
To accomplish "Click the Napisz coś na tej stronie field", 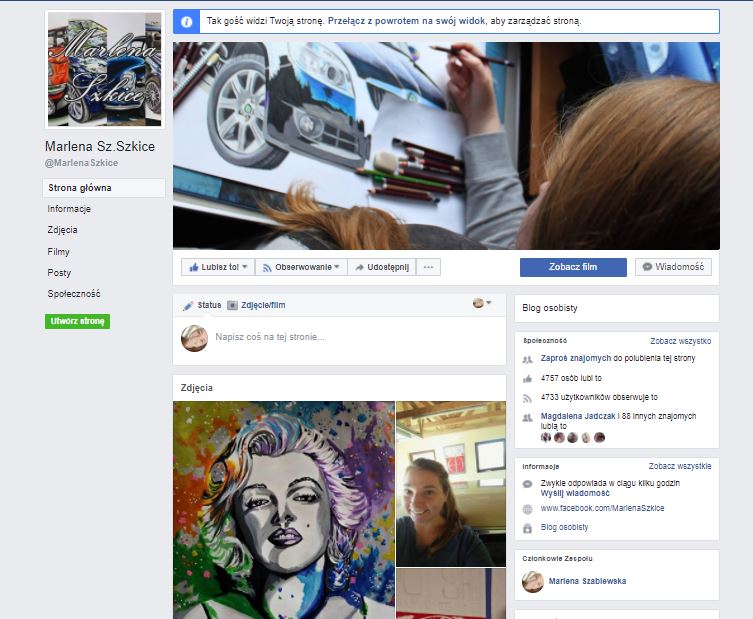I will (x=270, y=337).
